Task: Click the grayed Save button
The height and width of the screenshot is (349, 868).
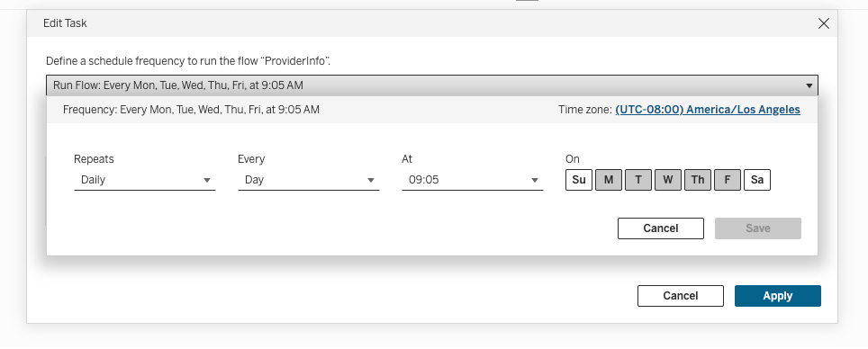Action: tap(758, 228)
